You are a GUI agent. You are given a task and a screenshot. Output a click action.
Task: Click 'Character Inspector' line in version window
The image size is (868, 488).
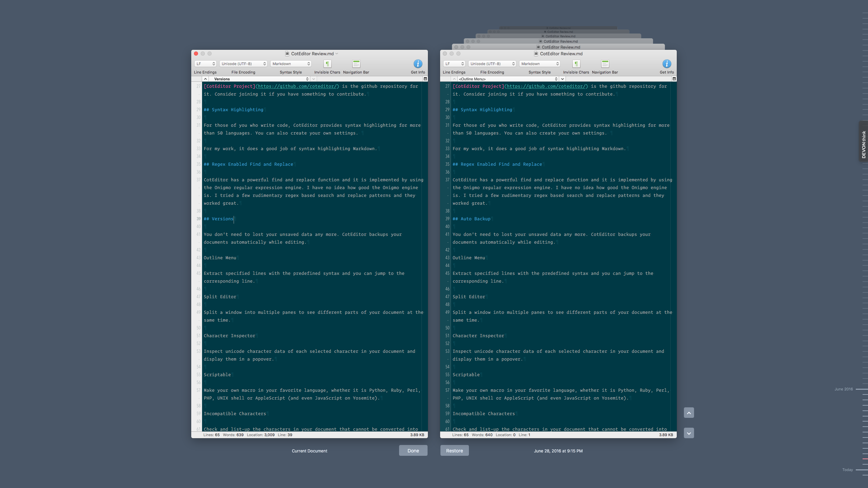(x=478, y=336)
